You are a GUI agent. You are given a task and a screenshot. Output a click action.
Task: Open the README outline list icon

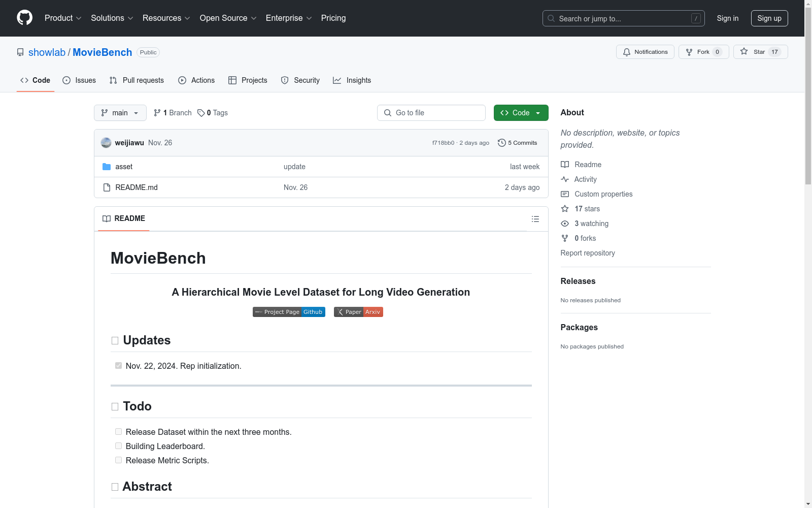(x=535, y=219)
